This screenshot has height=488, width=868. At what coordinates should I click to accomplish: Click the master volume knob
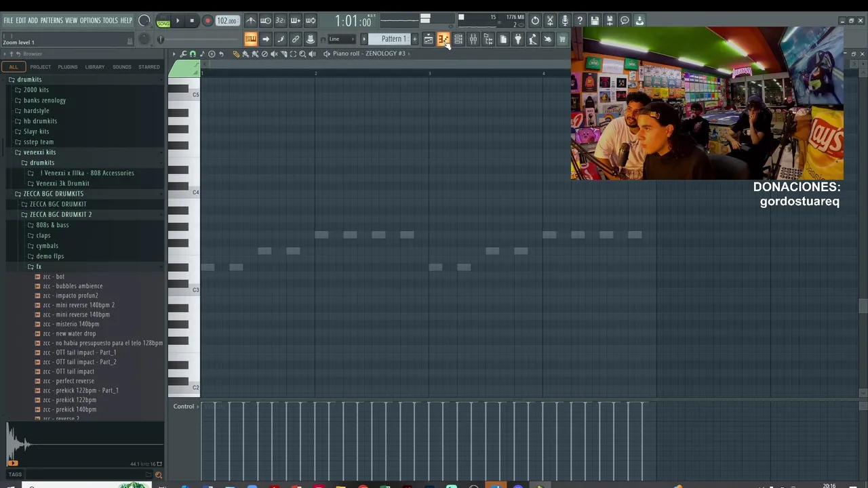click(144, 21)
